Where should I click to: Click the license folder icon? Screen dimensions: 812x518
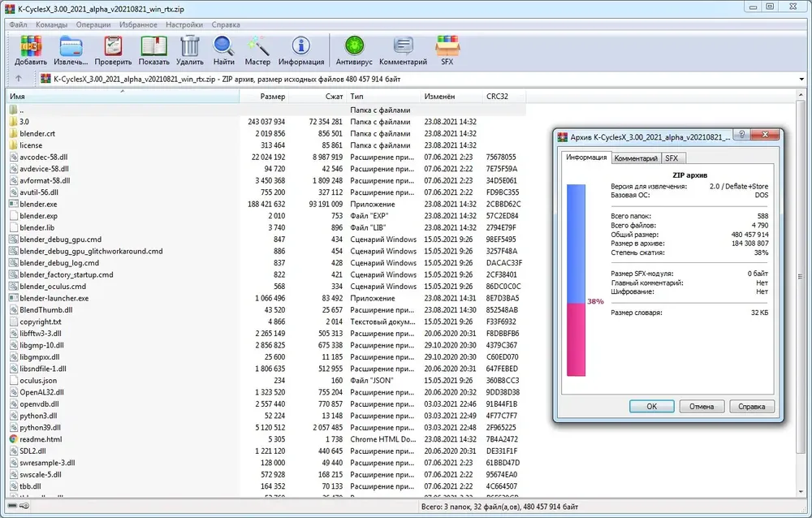14,145
